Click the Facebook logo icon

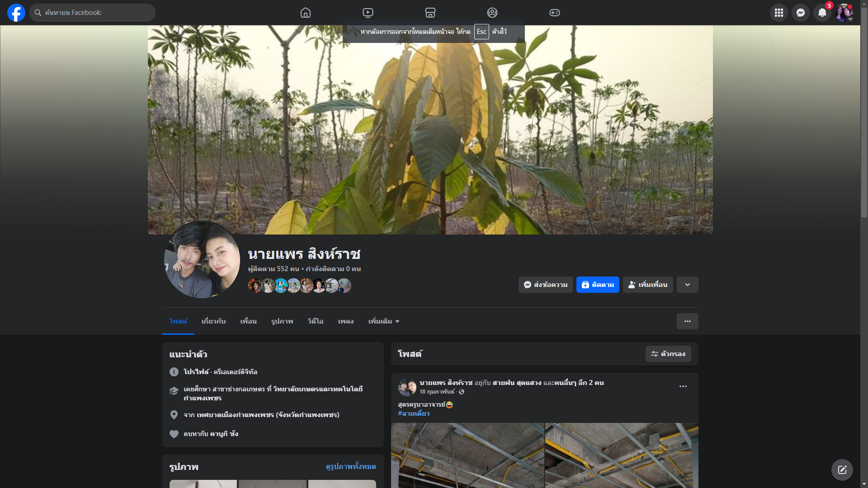[x=16, y=13]
